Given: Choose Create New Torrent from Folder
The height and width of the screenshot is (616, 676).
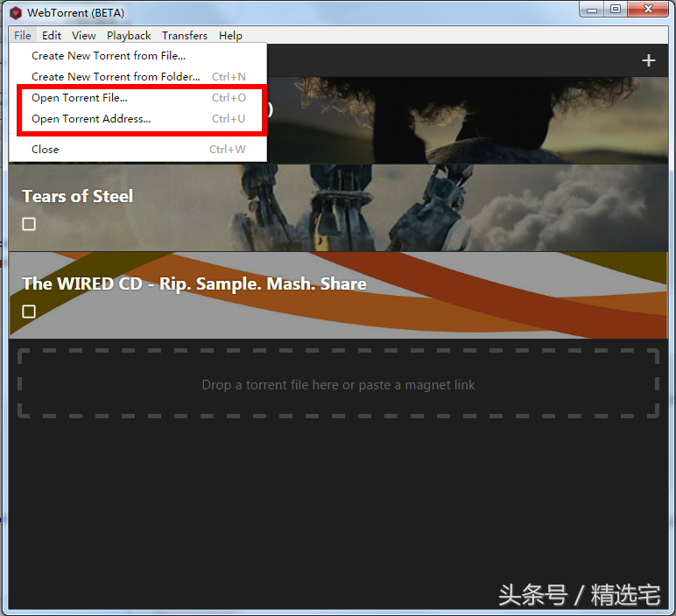Looking at the screenshot, I should click(138, 77).
